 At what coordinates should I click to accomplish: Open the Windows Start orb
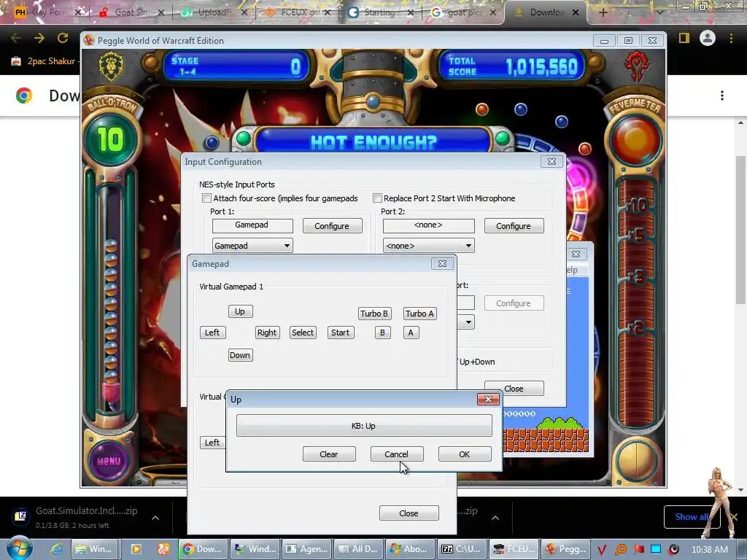point(19,548)
